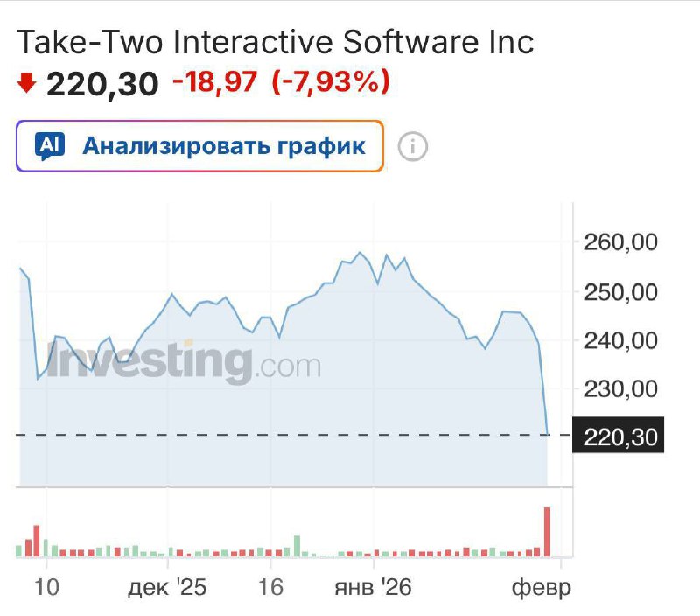700x616 pixels.
Task: Click the info icon beside the analyze button
Action: coord(412,146)
